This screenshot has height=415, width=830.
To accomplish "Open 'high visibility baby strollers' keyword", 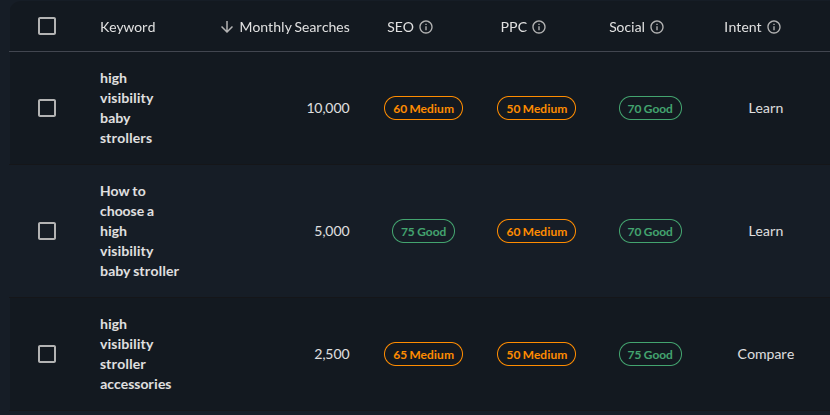I will pos(127,108).
